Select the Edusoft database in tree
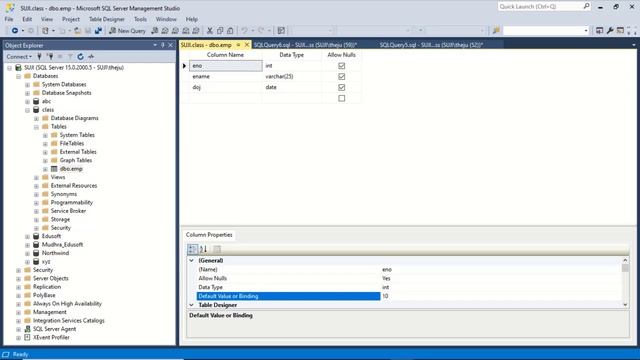 pyautogui.click(x=51, y=236)
